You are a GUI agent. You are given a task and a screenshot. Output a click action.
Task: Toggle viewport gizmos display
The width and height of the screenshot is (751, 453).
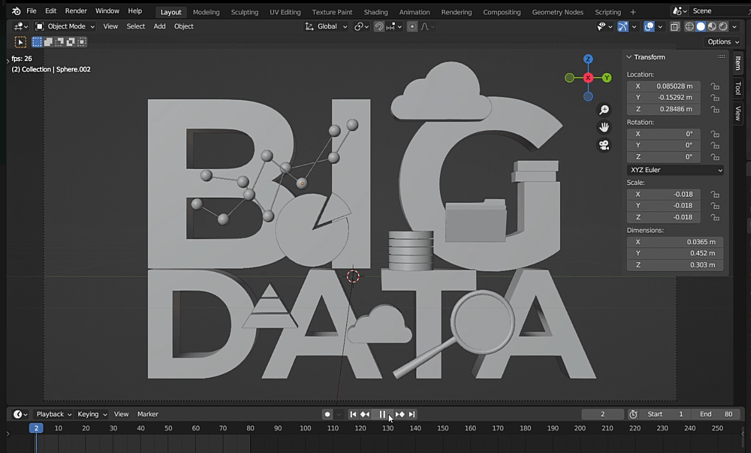pos(623,26)
